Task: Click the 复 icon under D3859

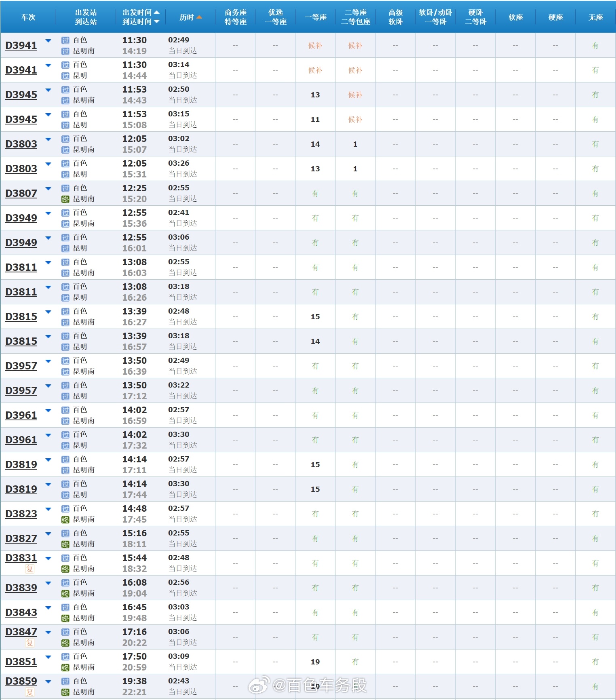Action: click(x=30, y=692)
